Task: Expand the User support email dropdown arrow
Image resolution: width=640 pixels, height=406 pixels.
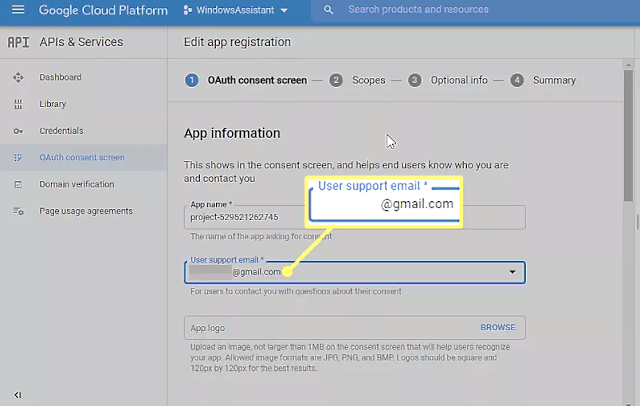Action: tap(512, 272)
